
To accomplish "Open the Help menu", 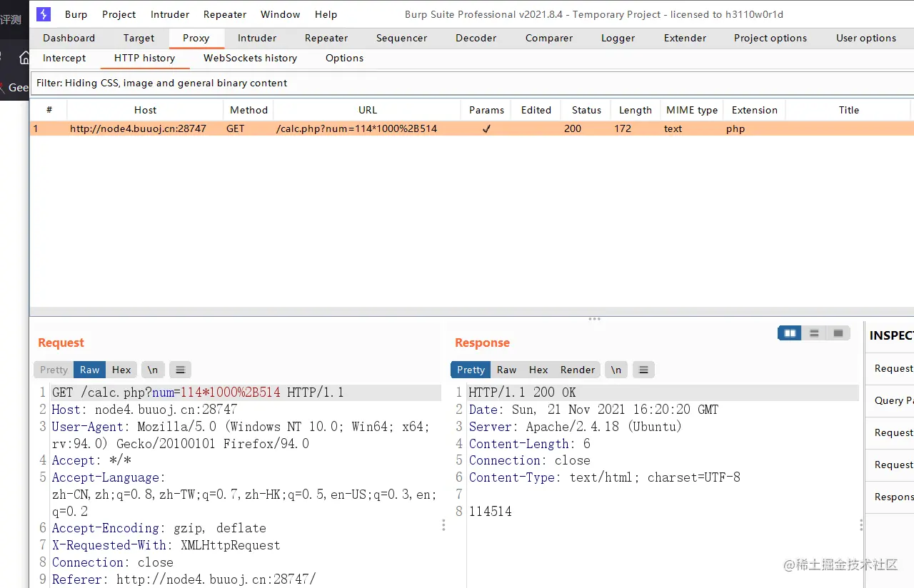I will click(326, 14).
